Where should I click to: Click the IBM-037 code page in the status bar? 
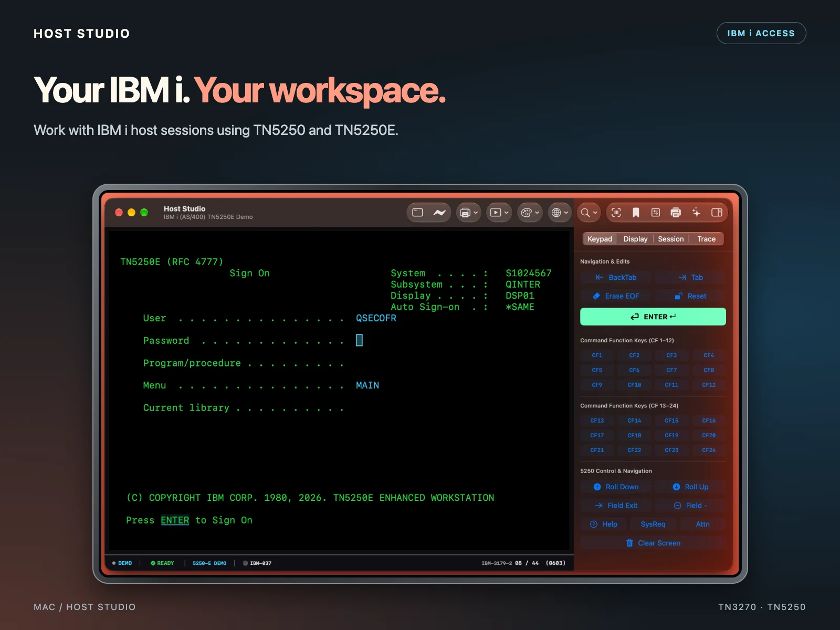click(x=257, y=563)
